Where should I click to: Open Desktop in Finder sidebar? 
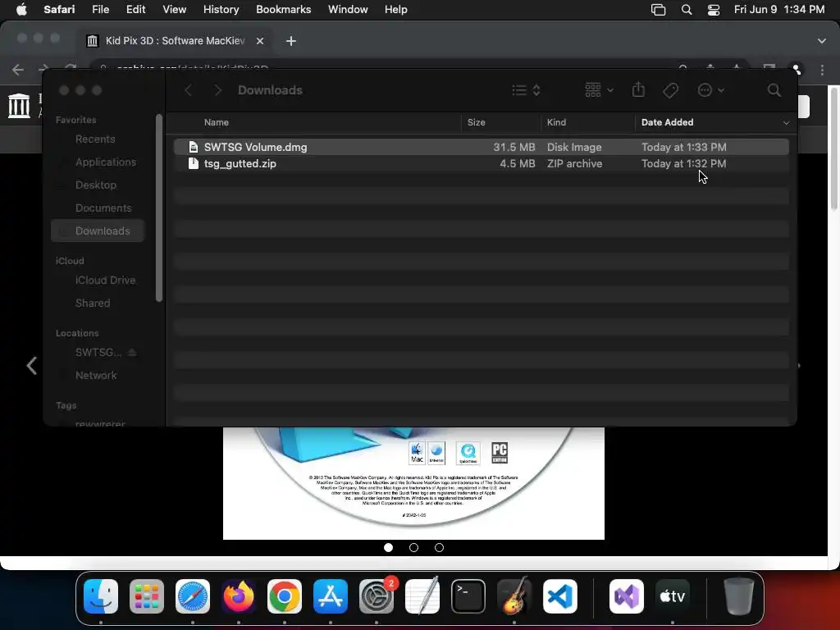point(96,185)
